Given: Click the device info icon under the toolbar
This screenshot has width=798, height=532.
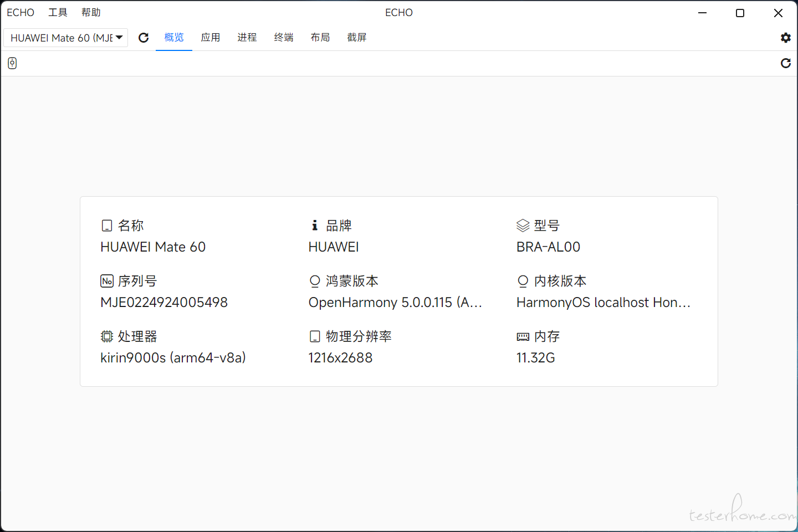Looking at the screenshot, I should (x=12, y=63).
